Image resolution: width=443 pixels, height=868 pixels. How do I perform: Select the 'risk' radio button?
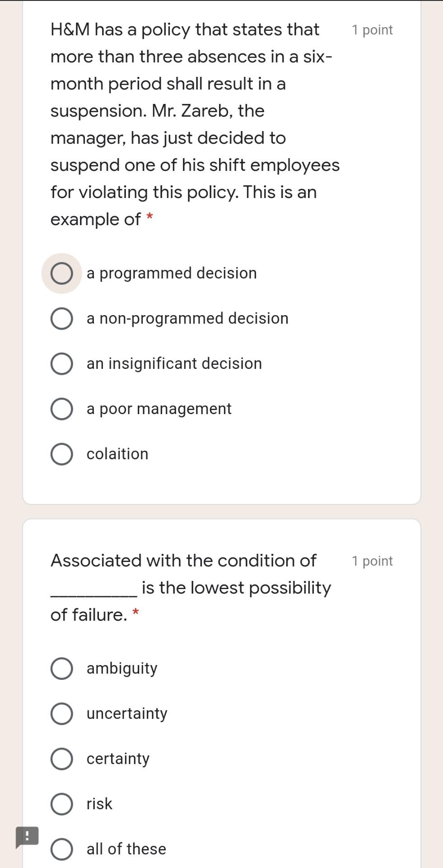(x=61, y=804)
